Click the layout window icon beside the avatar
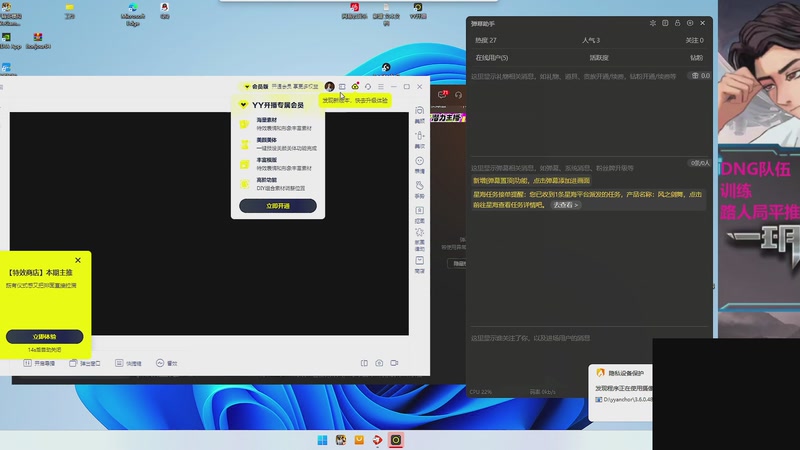The width and height of the screenshot is (800, 450). click(342, 87)
